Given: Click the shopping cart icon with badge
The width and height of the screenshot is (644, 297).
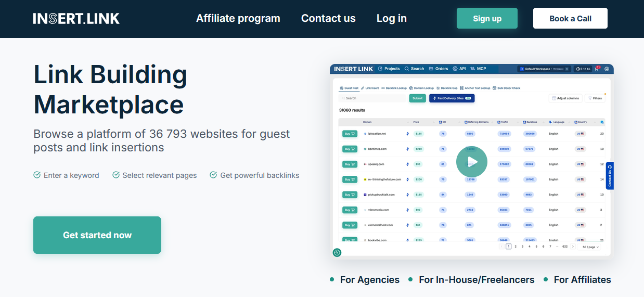Looking at the screenshot, I should (597, 69).
